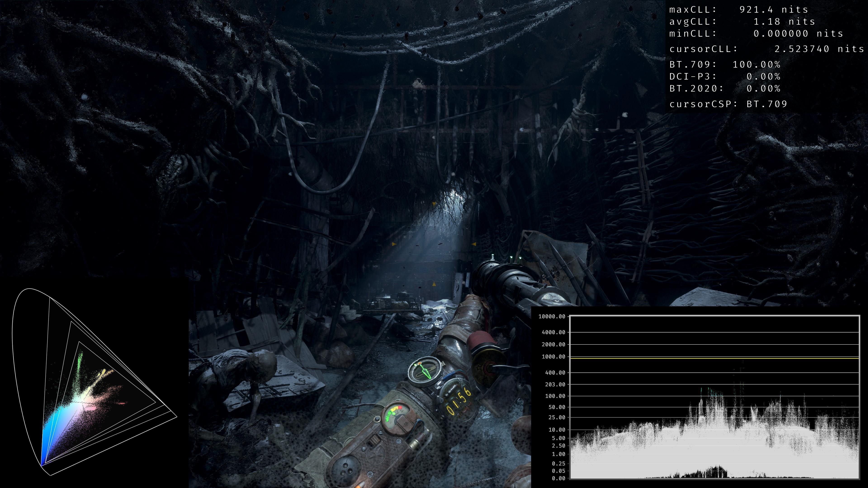Select the cursorCLL label

point(704,49)
